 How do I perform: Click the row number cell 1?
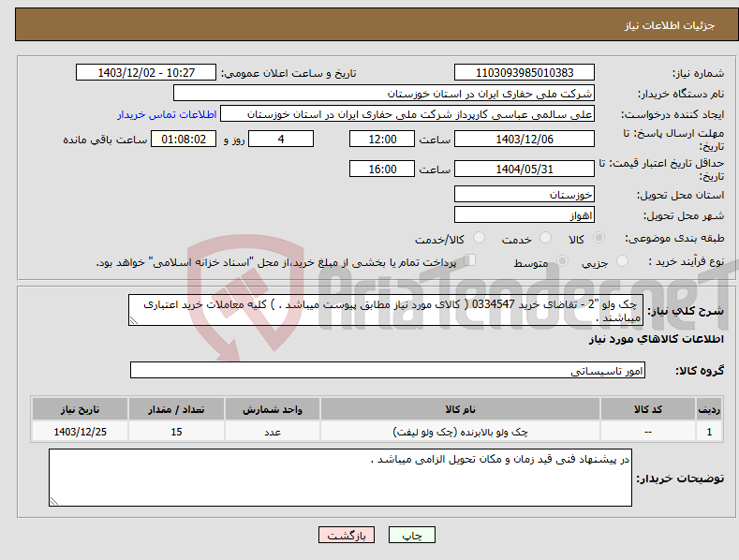[709, 432]
